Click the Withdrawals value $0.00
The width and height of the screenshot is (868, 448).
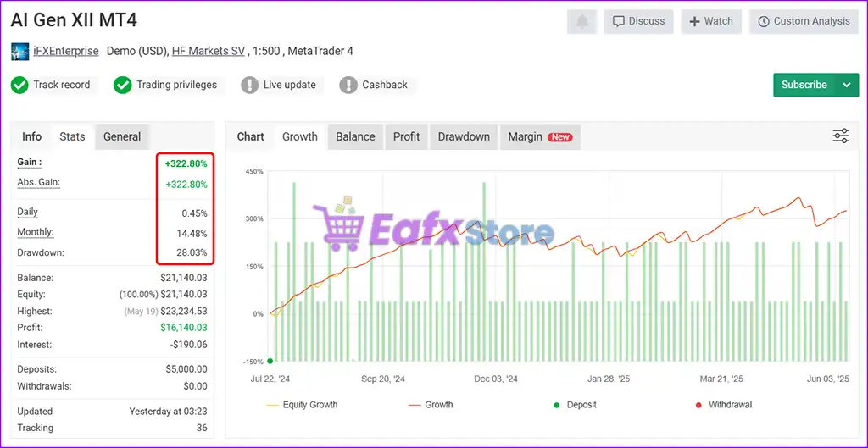click(x=196, y=386)
